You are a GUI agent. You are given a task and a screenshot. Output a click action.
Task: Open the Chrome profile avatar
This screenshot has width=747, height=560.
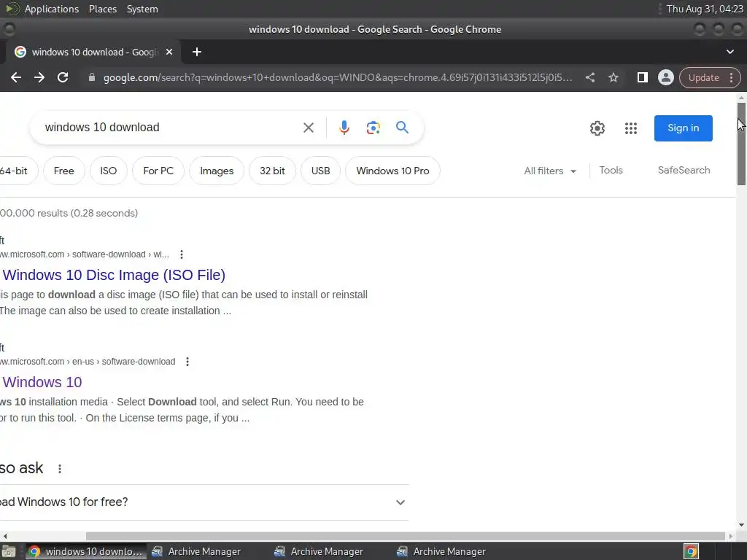[x=665, y=77]
